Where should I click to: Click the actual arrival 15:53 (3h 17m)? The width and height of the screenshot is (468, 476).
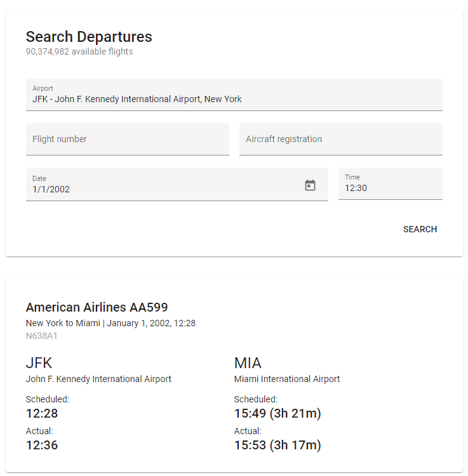click(277, 446)
